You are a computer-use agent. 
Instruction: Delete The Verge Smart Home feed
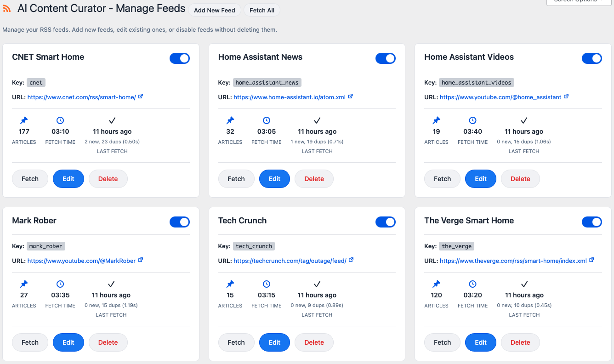(x=520, y=342)
